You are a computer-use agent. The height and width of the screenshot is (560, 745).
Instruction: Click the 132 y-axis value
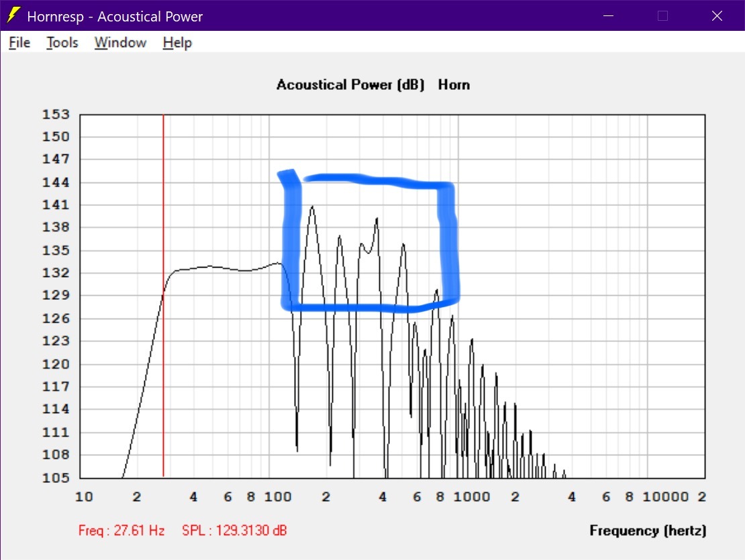(x=56, y=272)
